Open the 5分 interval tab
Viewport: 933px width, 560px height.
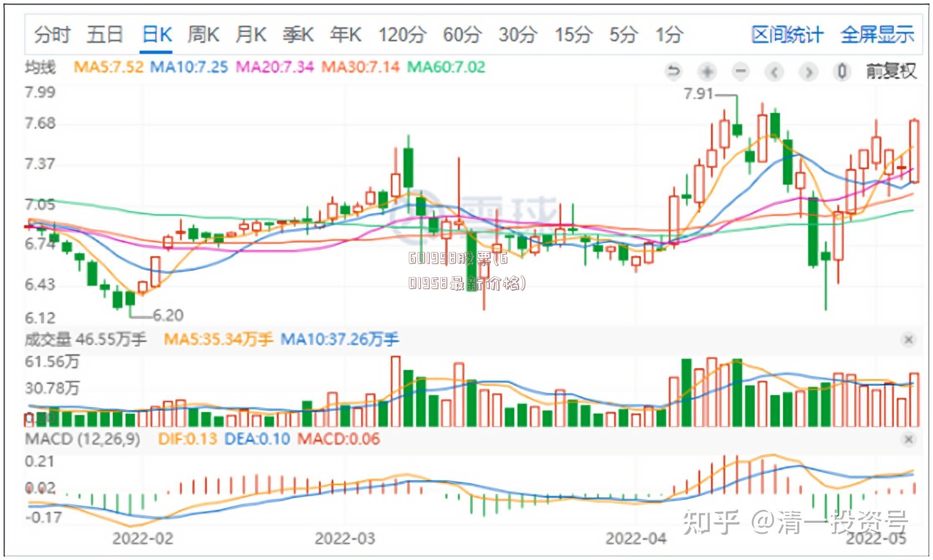click(623, 34)
